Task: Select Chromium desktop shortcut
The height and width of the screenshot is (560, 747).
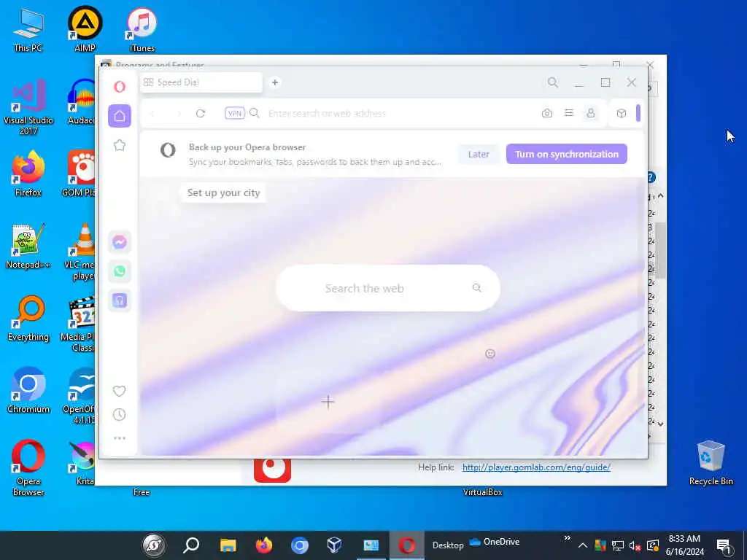Action: click(x=28, y=391)
